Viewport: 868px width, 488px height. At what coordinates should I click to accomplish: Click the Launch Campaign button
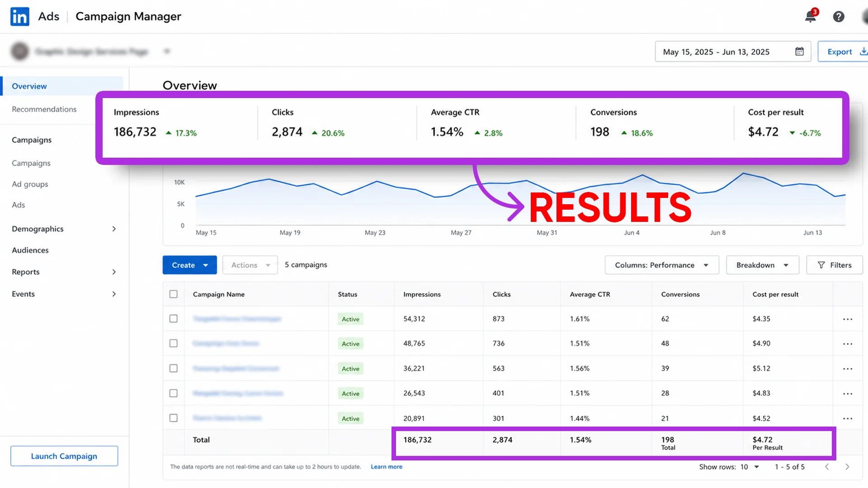64,456
